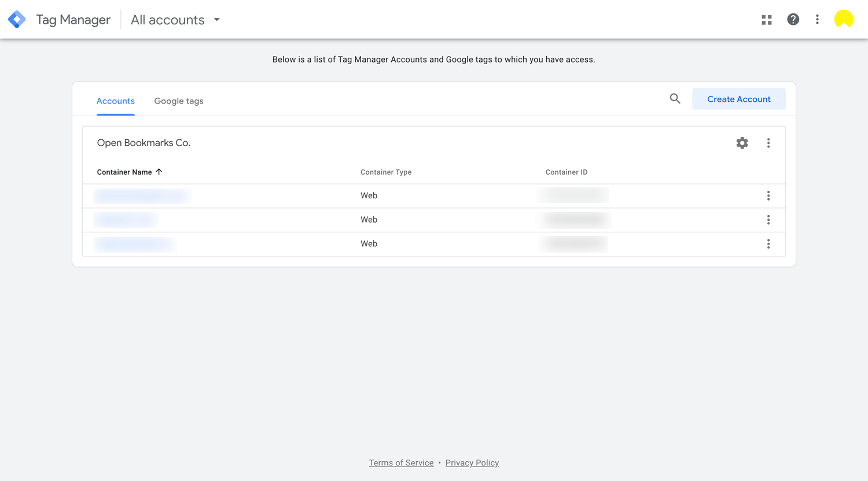
Task: Click the search magnifier icon
Action: pyautogui.click(x=675, y=99)
